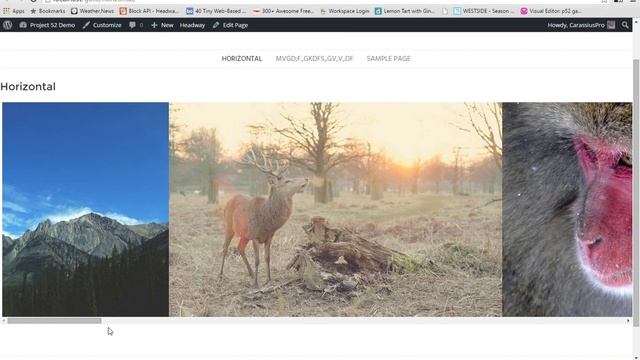This screenshot has height=360, width=640.
Task: Open comments bubble in admin bar
Action: 136,25
